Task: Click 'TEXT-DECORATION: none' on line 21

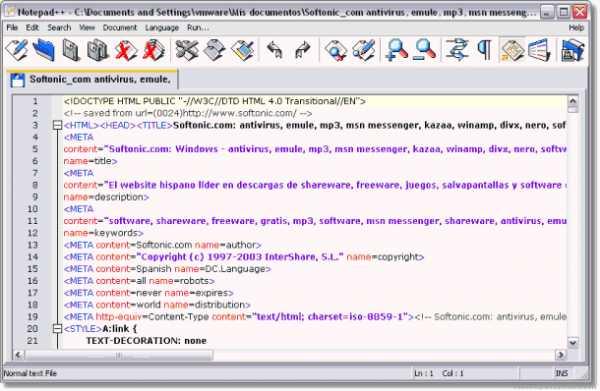Action: (146, 340)
